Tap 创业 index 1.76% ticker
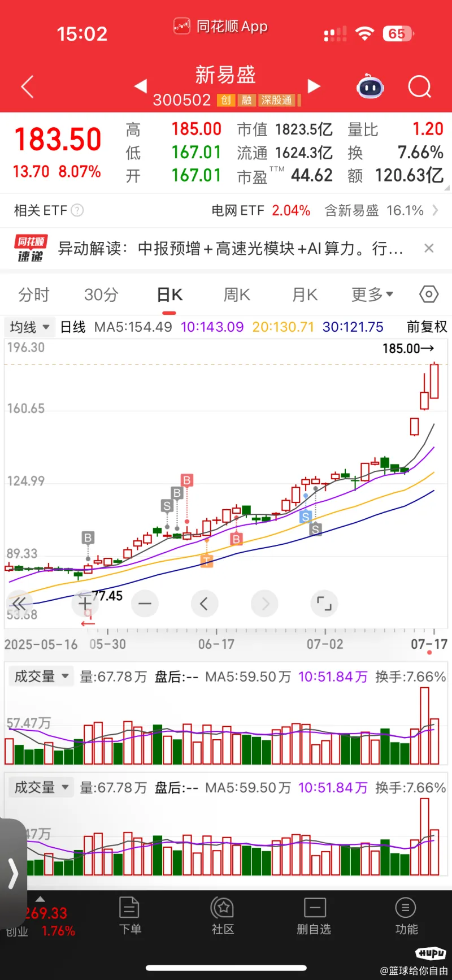452x980 pixels. (41, 931)
